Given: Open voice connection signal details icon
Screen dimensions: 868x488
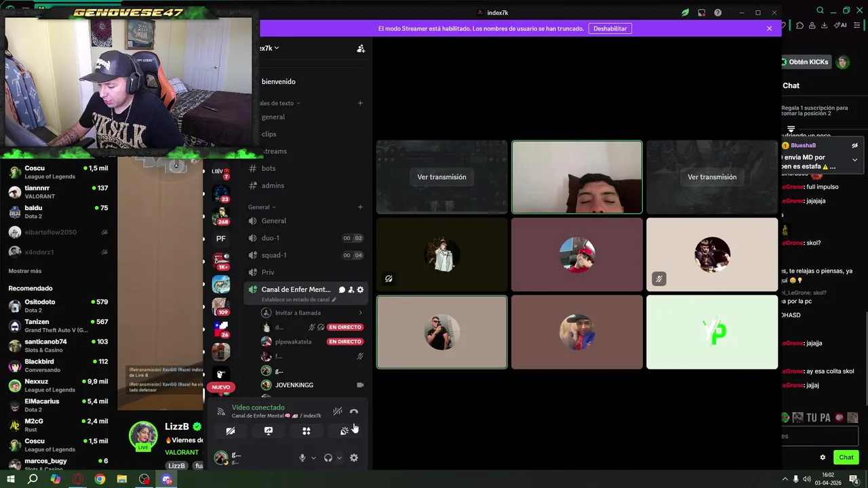Looking at the screenshot, I should [220, 411].
